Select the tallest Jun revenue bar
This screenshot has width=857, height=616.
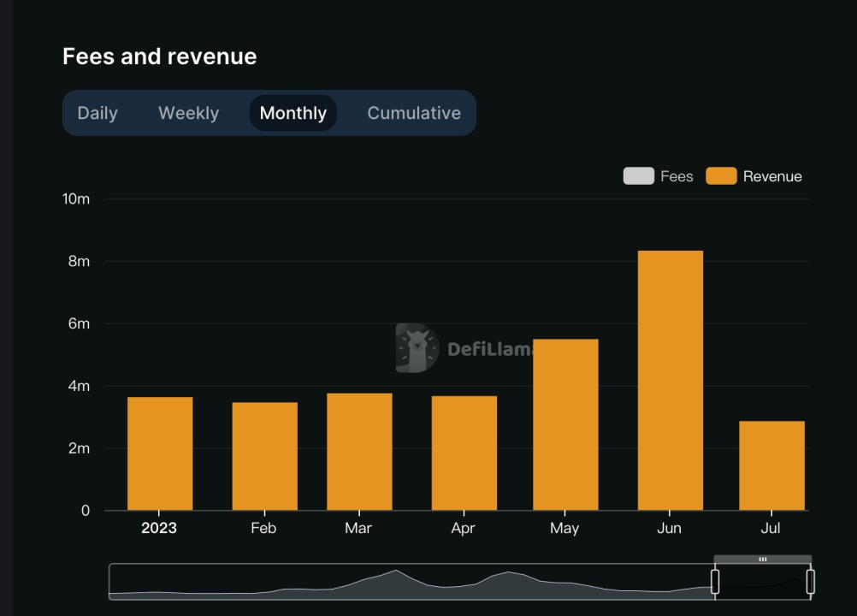click(x=670, y=381)
